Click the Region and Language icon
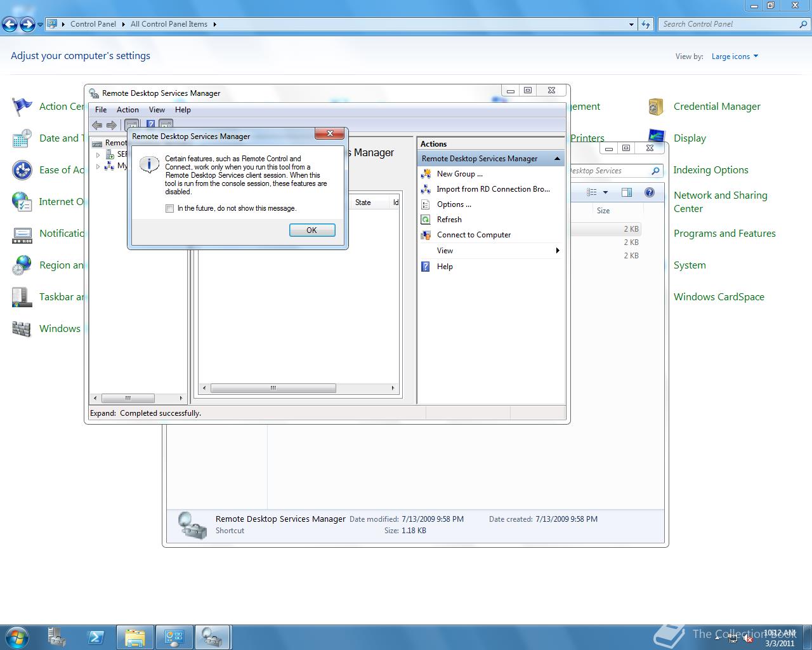The height and width of the screenshot is (650, 812). tap(22, 265)
